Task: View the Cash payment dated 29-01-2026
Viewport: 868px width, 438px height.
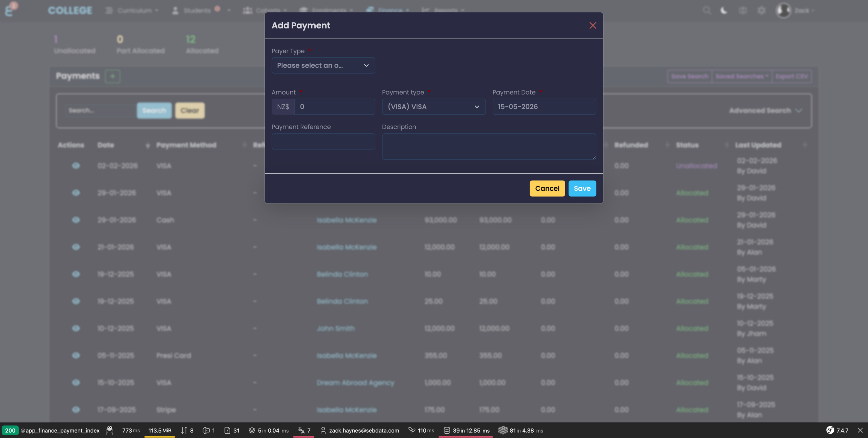Action: point(76,220)
